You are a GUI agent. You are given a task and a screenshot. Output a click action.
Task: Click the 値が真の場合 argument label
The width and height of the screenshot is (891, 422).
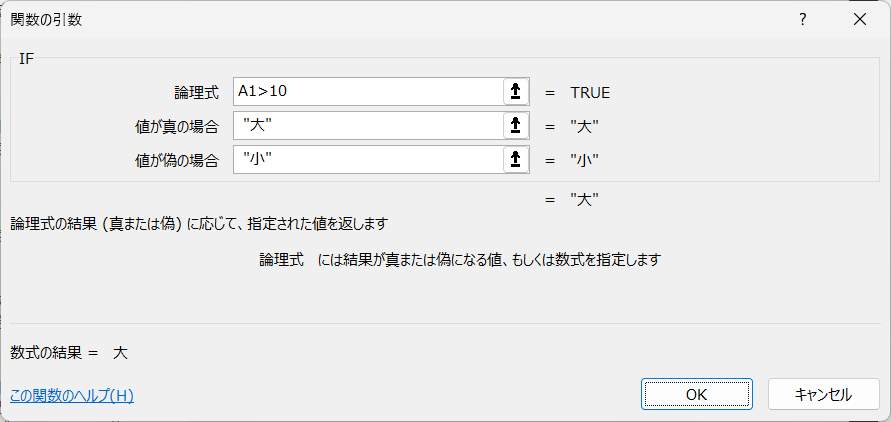point(176,127)
